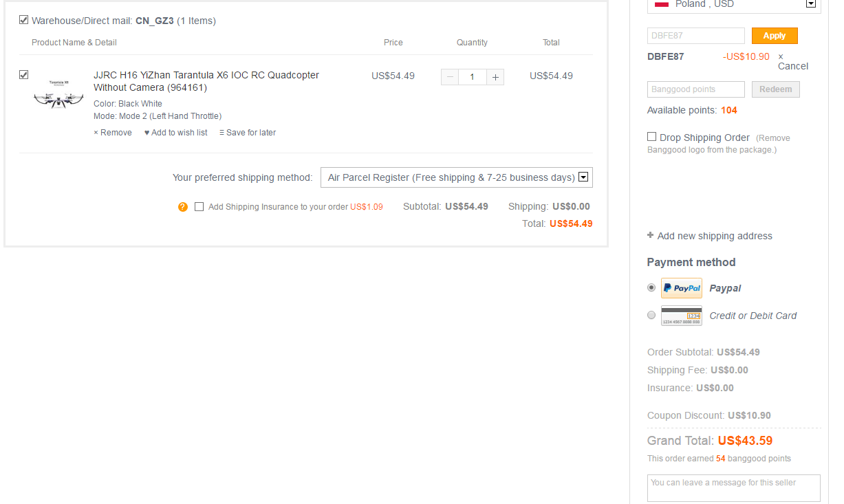Click the PayPal logo icon

[x=682, y=288]
